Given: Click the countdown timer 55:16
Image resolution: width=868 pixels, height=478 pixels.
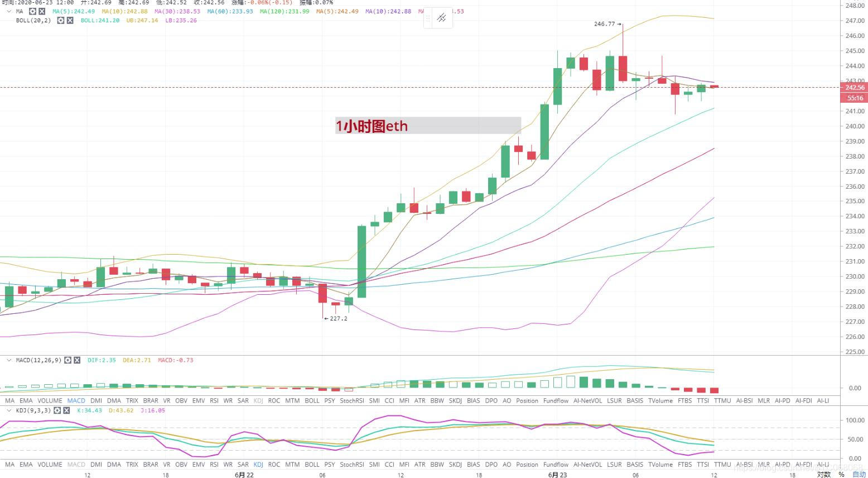Looking at the screenshot, I should pyautogui.click(x=855, y=98).
